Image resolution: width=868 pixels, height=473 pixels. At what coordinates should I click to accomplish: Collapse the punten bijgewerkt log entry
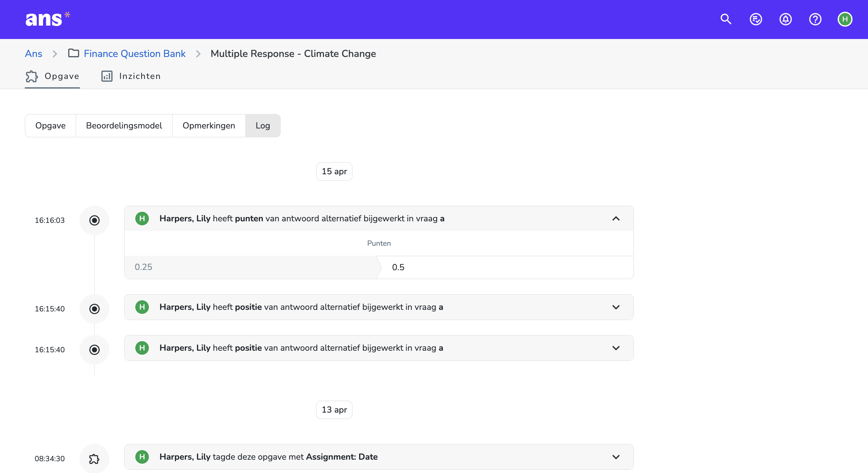pyautogui.click(x=616, y=219)
